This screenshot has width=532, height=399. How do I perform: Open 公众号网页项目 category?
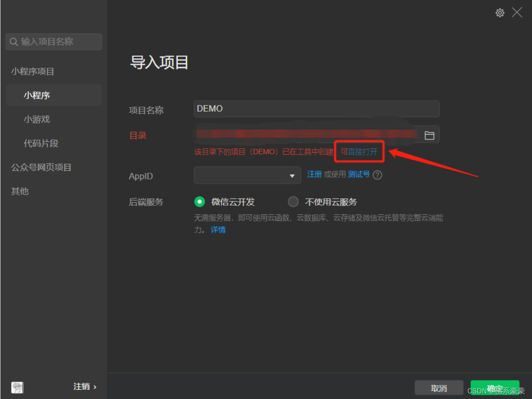click(x=41, y=167)
